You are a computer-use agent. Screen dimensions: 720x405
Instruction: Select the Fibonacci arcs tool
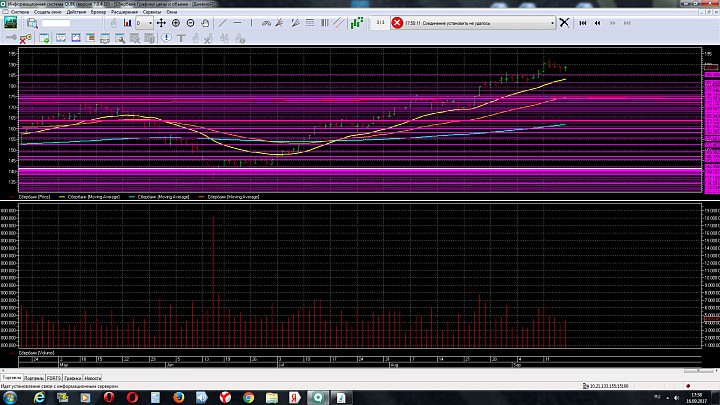click(266, 23)
